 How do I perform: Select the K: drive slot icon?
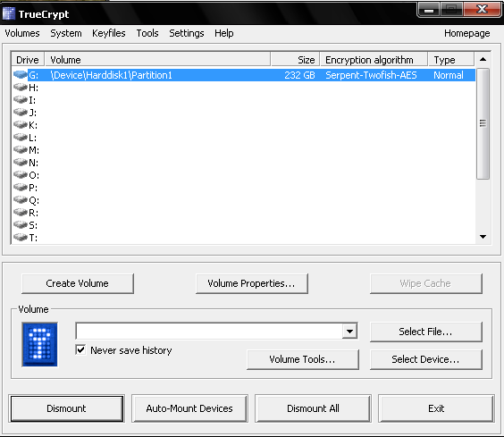coord(21,125)
